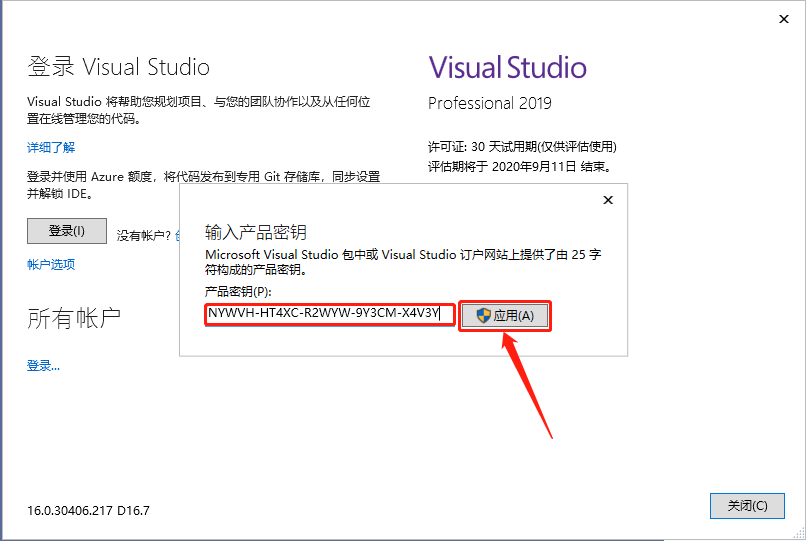Image resolution: width=806 pixels, height=541 pixels.
Task: Close the product key dialog
Action: [608, 200]
